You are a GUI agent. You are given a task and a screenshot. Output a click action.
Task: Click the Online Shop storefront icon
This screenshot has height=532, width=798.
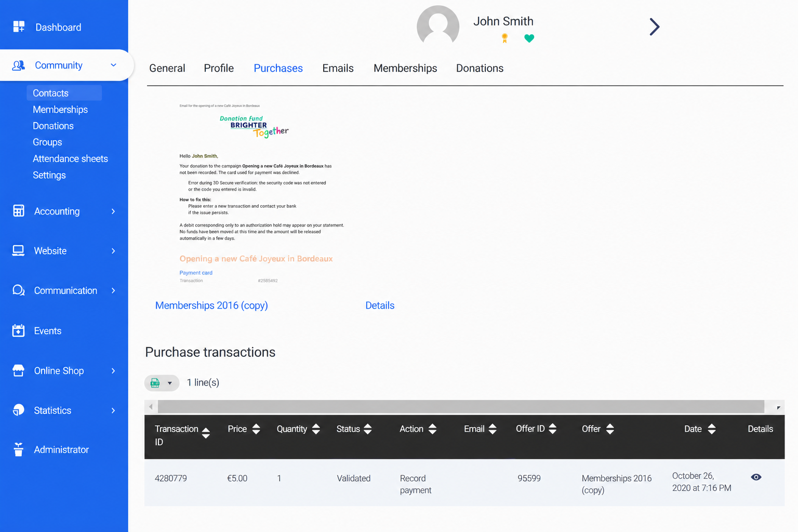point(18,370)
